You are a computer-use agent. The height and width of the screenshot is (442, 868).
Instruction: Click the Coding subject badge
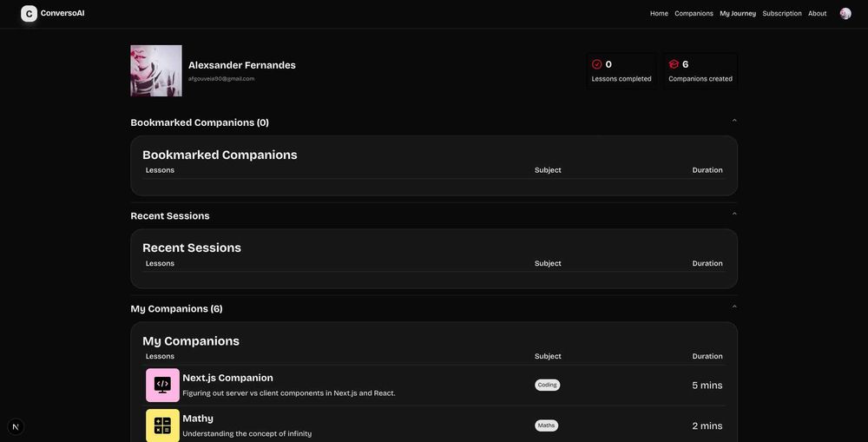(547, 385)
